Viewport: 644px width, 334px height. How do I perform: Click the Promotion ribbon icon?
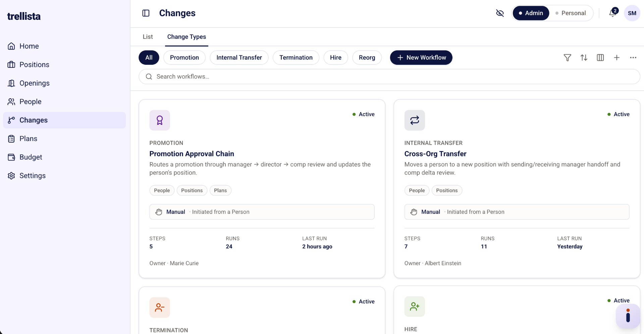pyautogui.click(x=160, y=120)
